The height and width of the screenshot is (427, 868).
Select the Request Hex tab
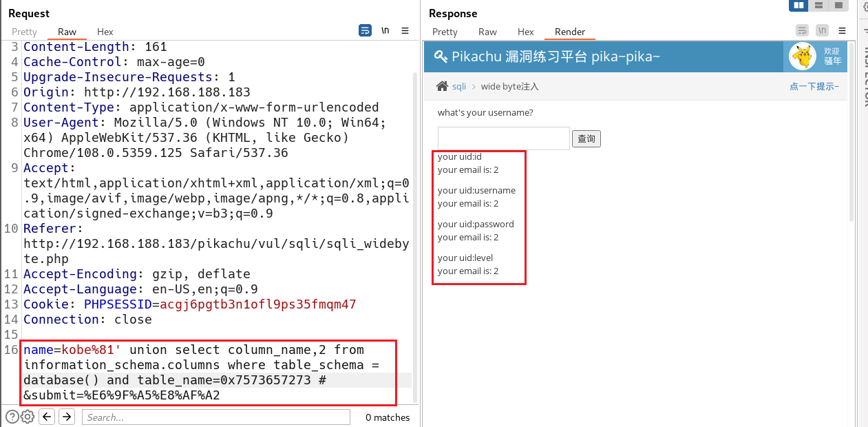pyautogui.click(x=105, y=32)
